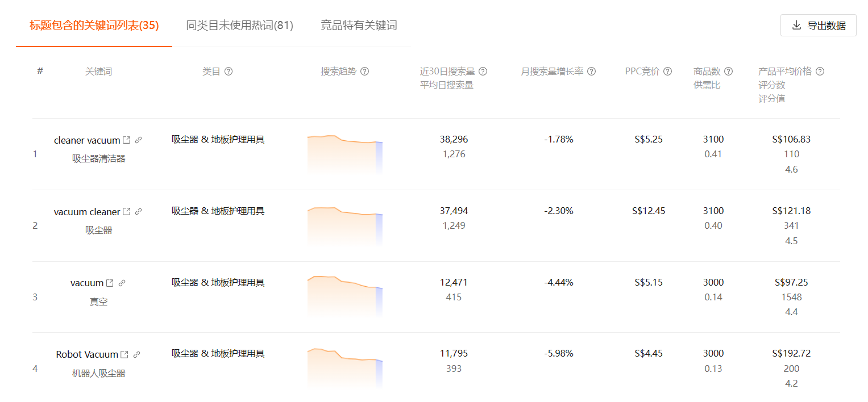Viewport: 868px width, 402px height.
Task: Copy link icon next to vacuum keyword
Action: tap(122, 283)
